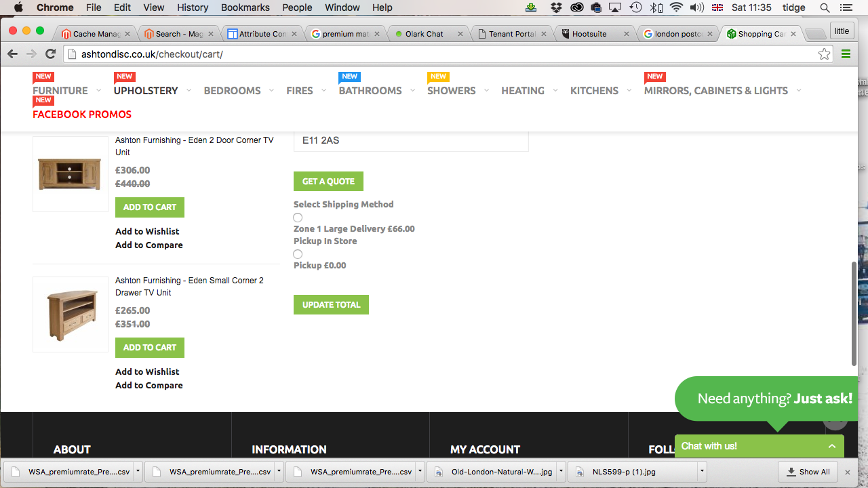Viewport: 868px width, 488px height.
Task: Select the Pickup £0.00 radio option
Action: pos(298,254)
